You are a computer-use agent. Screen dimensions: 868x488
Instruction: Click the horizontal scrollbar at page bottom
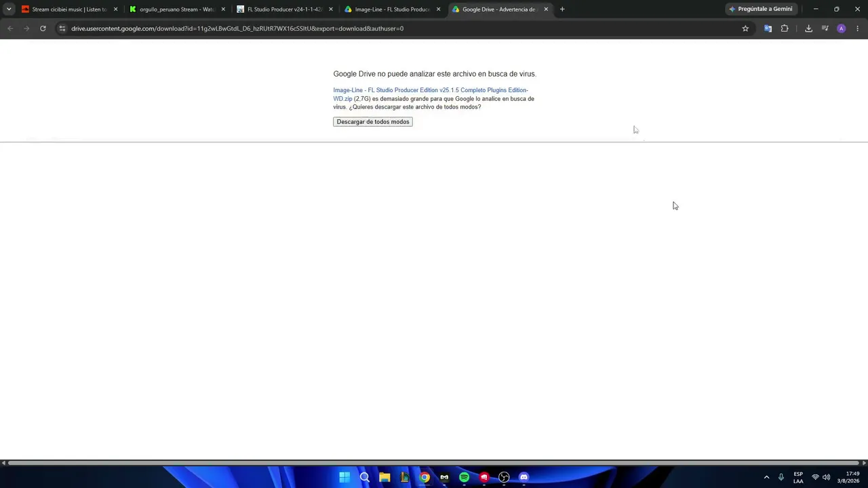pos(434,463)
